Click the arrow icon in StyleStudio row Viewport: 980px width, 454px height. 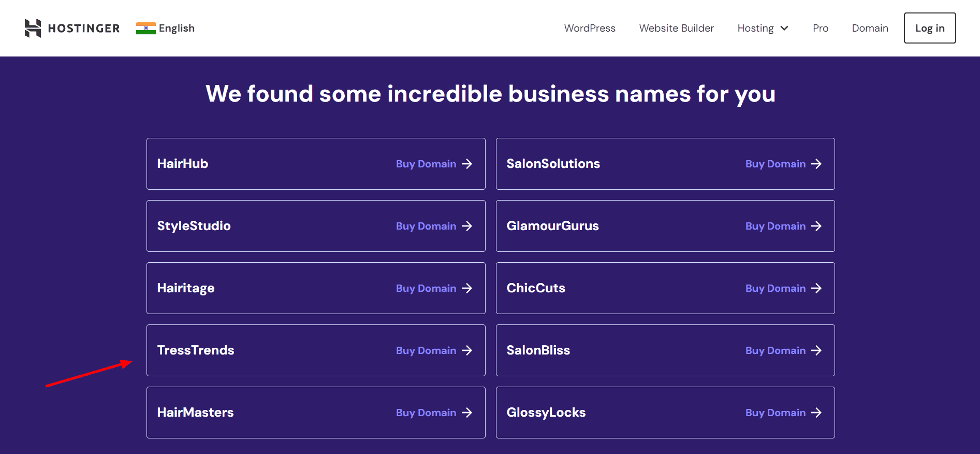tap(467, 226)
